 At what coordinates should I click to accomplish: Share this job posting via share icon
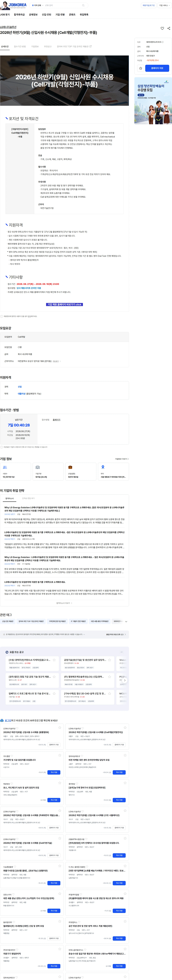click(x=169, y=28)
